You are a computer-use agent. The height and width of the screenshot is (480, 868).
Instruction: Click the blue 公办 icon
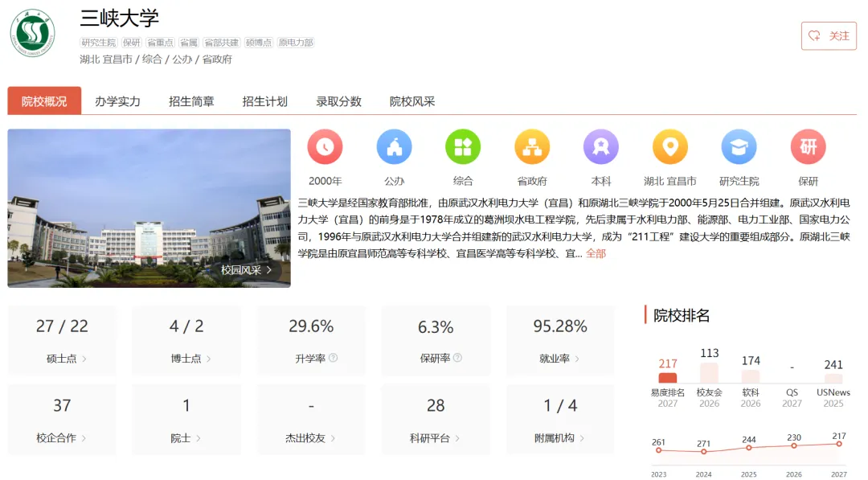[x=394, y=146]
